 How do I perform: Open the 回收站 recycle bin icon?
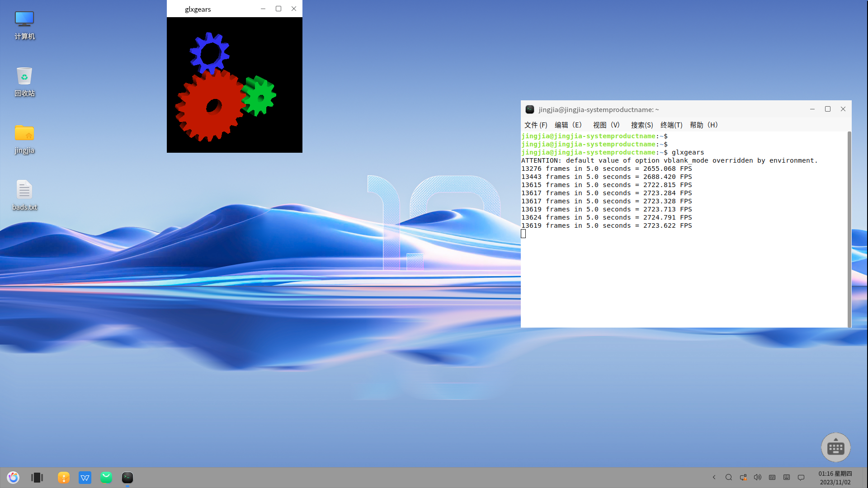(24, 81)
